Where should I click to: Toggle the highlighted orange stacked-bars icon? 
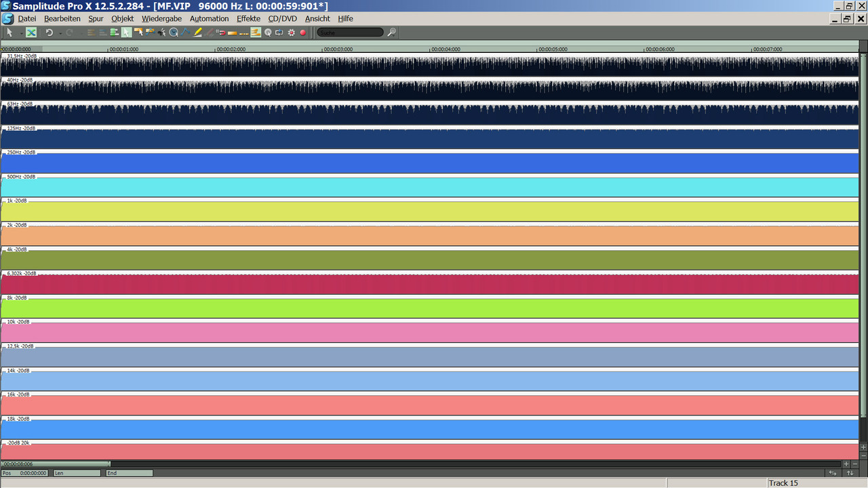coord(255,32)
